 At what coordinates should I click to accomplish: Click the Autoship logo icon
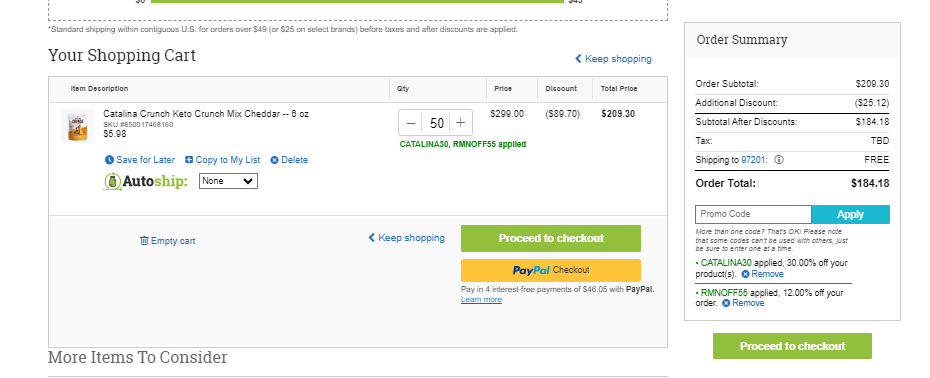(112, 181)
